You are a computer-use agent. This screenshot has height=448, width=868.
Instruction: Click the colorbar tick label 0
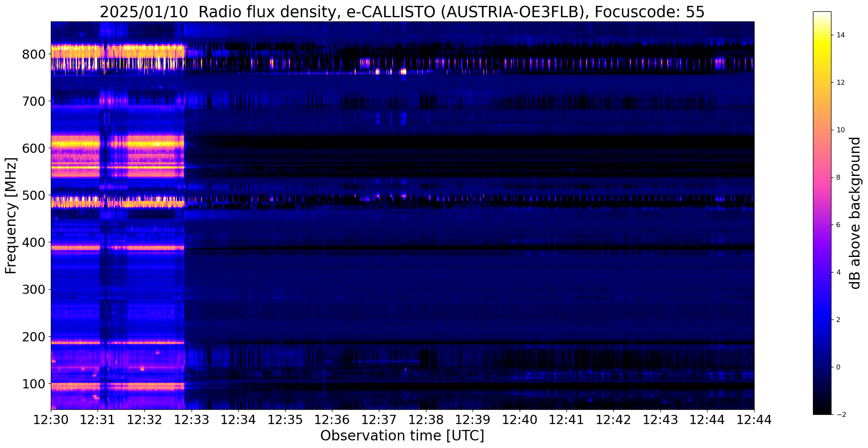[839, 367]
